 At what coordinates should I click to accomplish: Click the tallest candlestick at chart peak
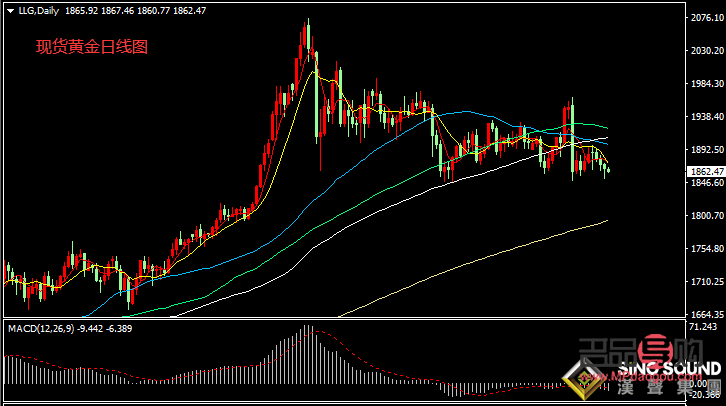tap(307, 40)
